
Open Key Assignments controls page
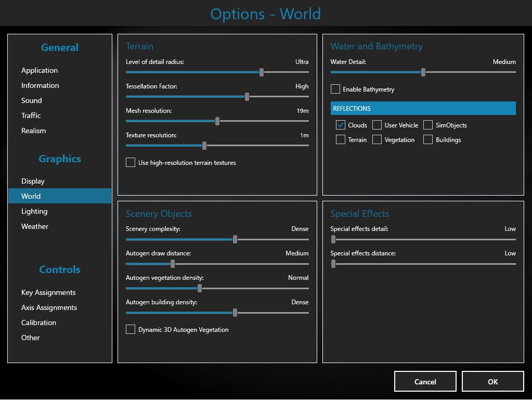pyautogui.click(x=48, y=292)
